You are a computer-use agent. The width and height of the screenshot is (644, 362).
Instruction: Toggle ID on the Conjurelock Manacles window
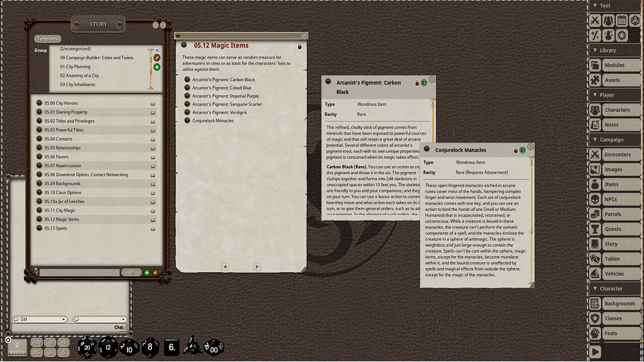[x=522, y=150]
